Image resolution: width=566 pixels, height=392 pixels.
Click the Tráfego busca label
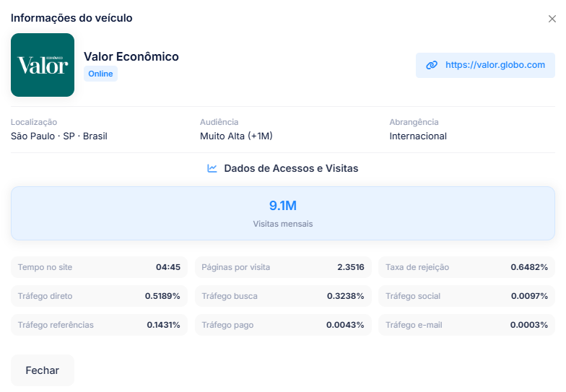pos(230,296)
